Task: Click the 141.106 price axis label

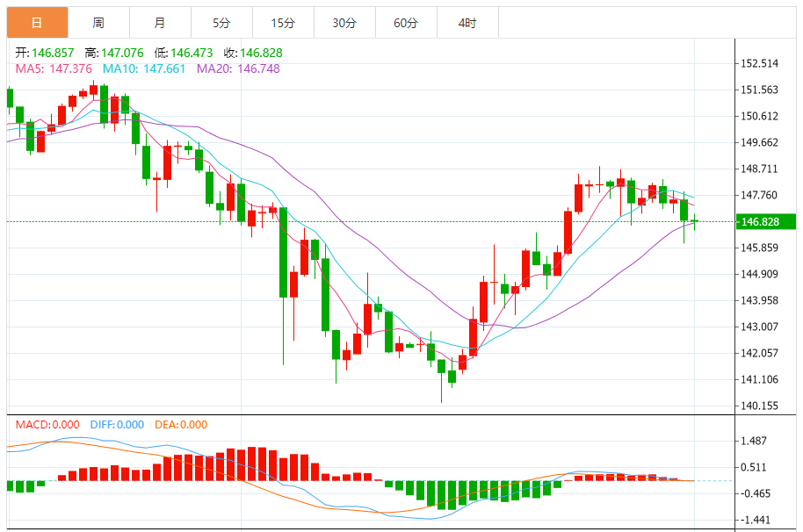Action: [759, 379]
